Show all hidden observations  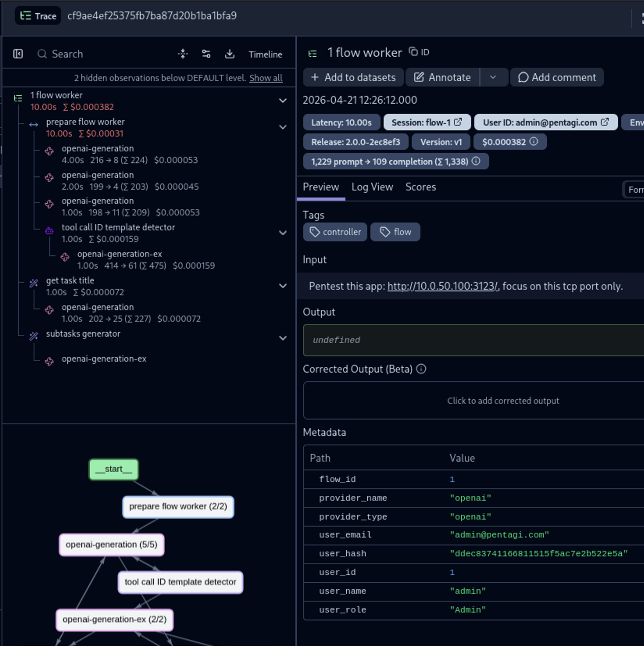pos(266,78)
